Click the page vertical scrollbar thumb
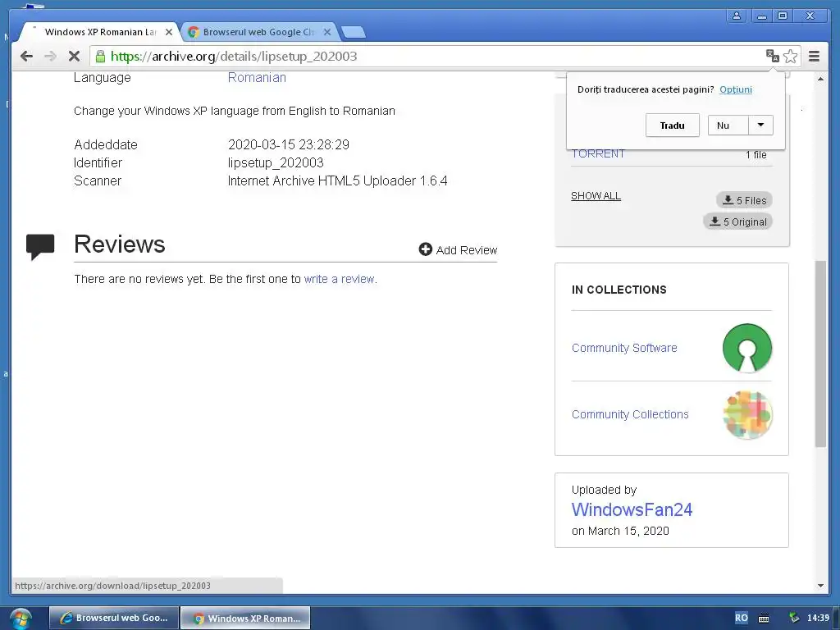The height and width of the screenshot is (630, 840). 820,354
